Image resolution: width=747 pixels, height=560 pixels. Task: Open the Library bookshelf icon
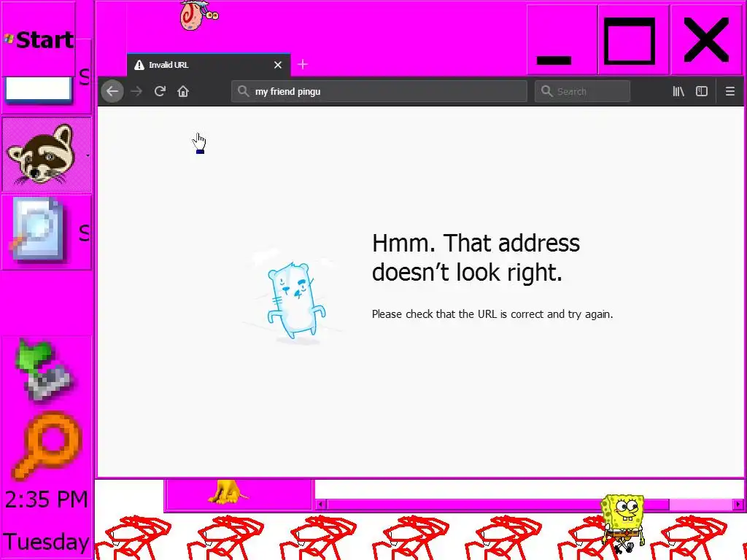pyautogui.click(x=678, y=91)
